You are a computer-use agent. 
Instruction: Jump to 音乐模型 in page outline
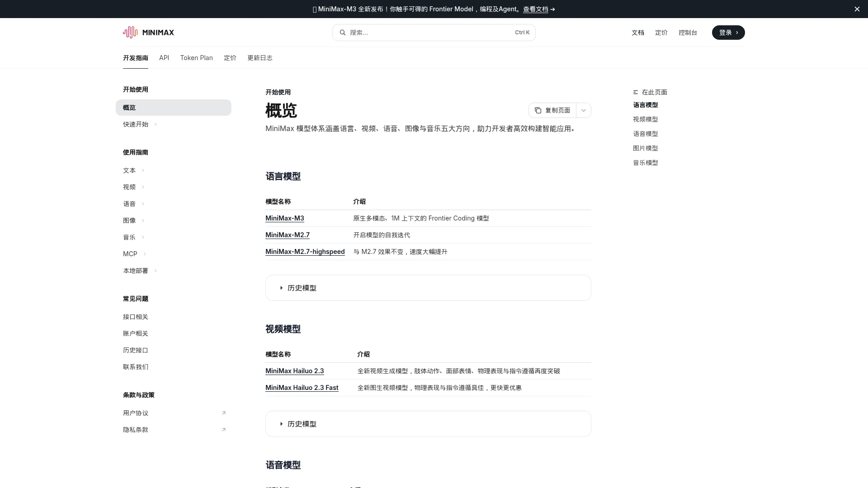(x=646, y=163)
